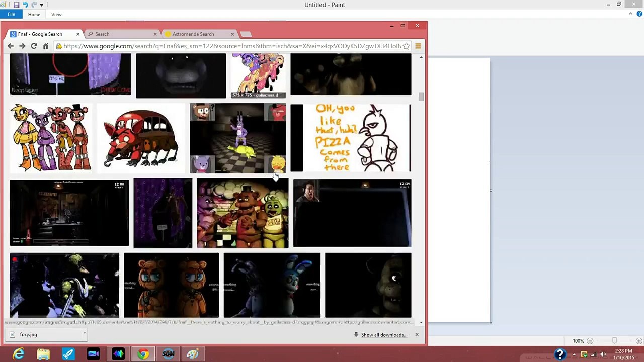
Task: Click the scroll down arrow of Chrome's scrollbar
Action: pos(421,322)
